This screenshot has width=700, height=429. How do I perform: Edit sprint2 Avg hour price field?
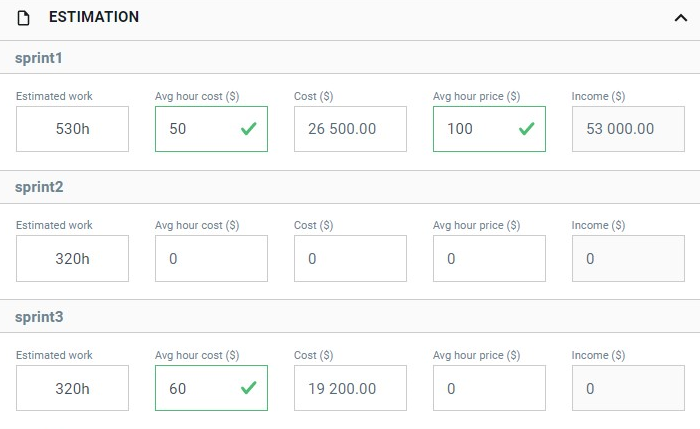coord(489,258)
